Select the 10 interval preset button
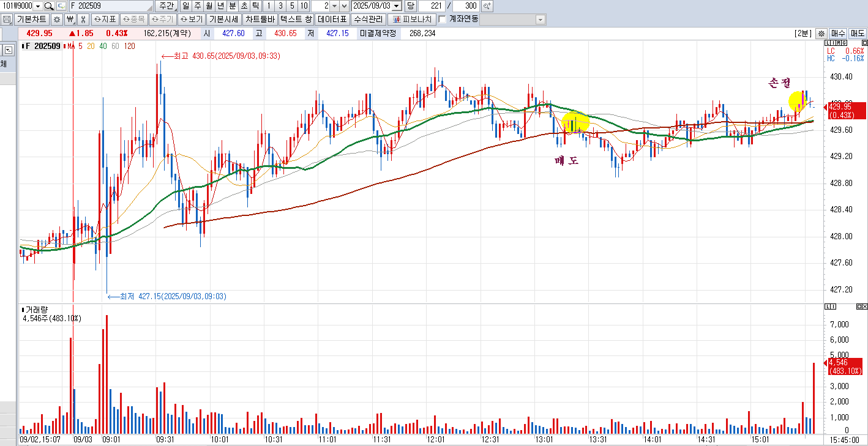Image resolution: width=868 pixels, height=446 pixels. point(304,6)
